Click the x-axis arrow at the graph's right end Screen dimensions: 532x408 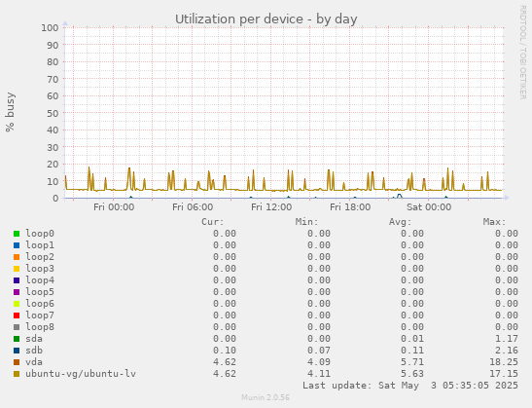[x=507, y=198]
